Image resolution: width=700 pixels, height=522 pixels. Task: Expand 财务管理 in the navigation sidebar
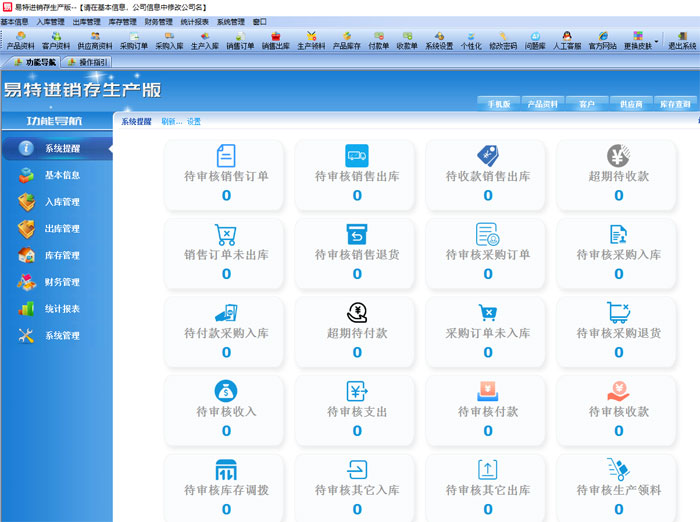tap(62, 282)
